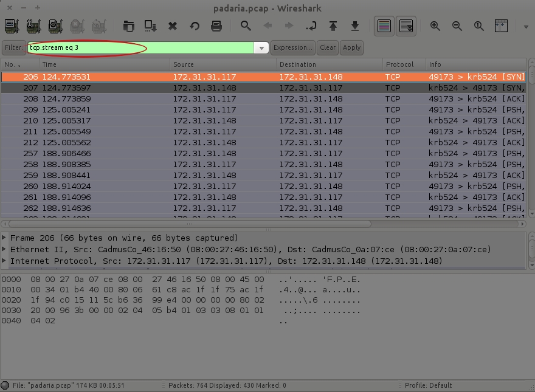This screenshot has width=535, height=392.
Task: Select packet 259 row
Action: tap(263, 175)
